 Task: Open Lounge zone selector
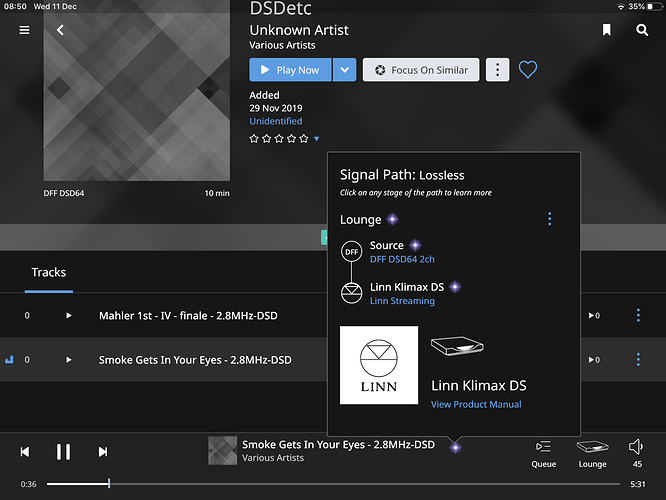pos(592,454)
